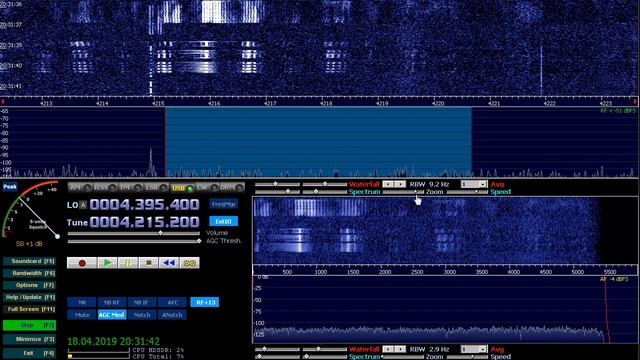Click the upper Waterfall label
The image size is (640, 360).
pos(364,184)
